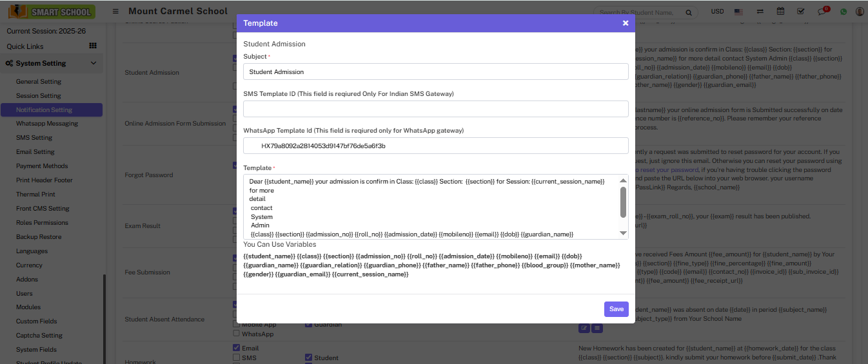Screen dimensions: 868x364
Task: Click the template textarea scrollbar thumb
Action: coord(623,202)
